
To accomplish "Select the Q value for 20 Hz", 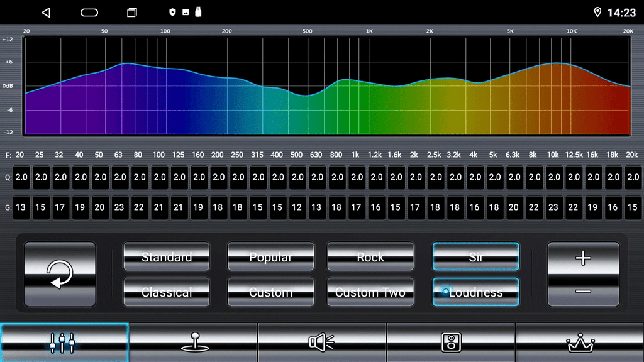I will 21,177.
